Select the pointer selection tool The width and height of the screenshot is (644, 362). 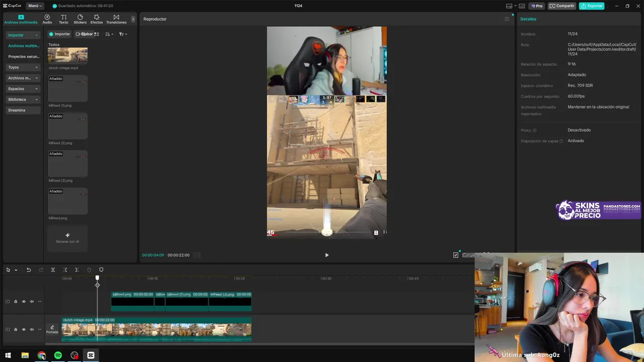pyautogui.click(x=8, y=270)
